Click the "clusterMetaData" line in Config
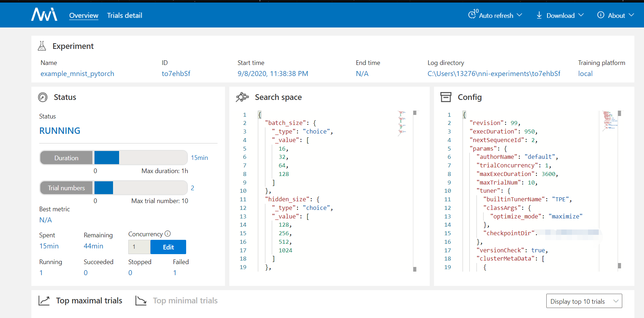Screen dimensions: 644x318 pyautogui.click(x=510, y=258)
